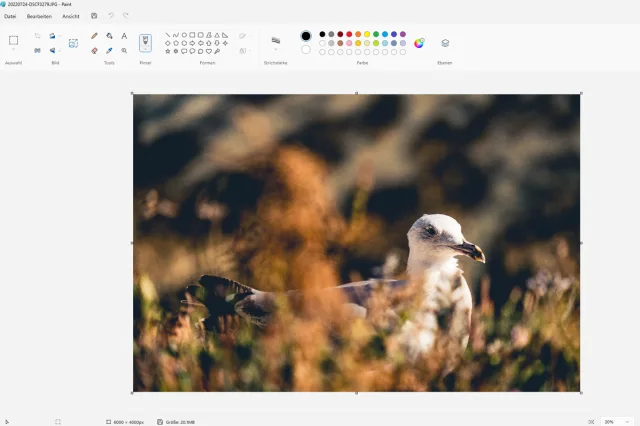This screenshot has width=640, height=426.
Task: Select the Pencil tool
Action: (x=95, y=35)
